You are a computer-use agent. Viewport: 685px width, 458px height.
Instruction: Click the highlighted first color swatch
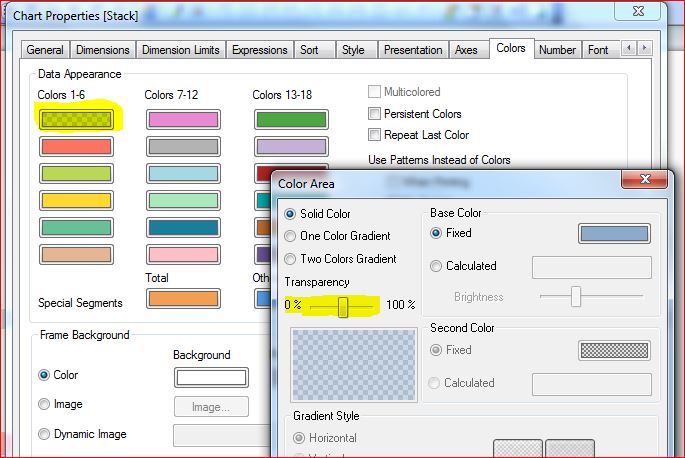coord(76,120)
